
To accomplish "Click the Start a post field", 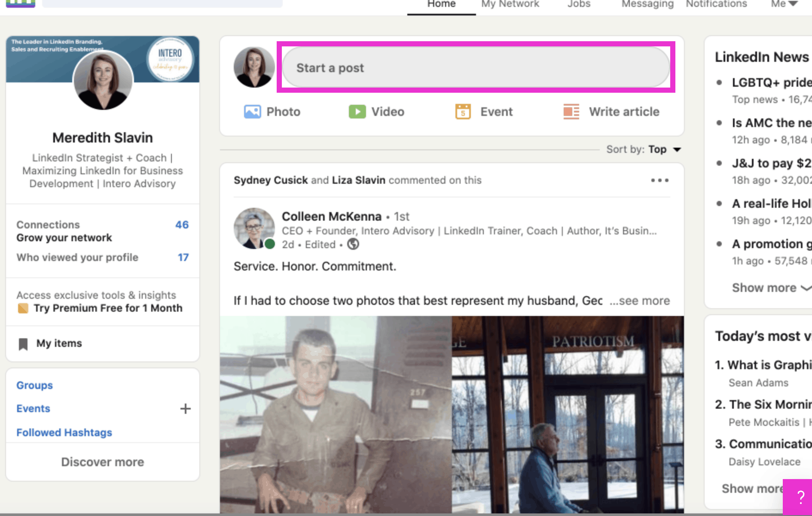I will [475, 67].
